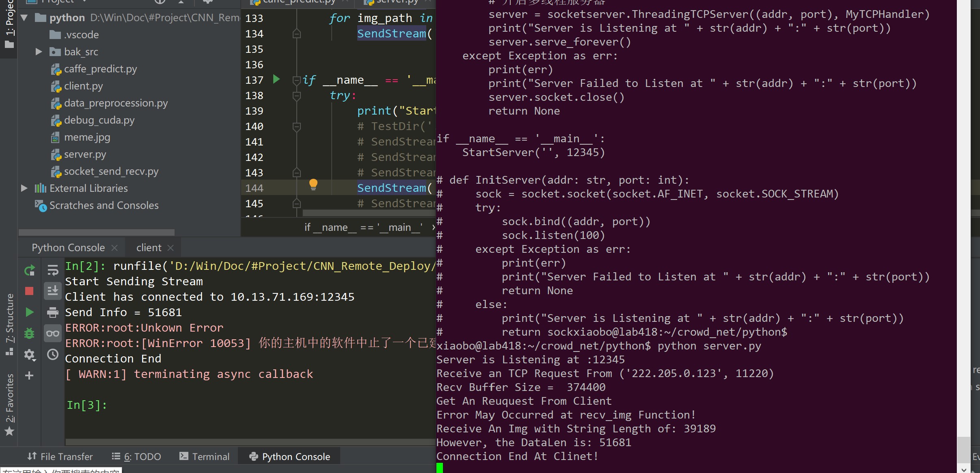This screenshot has height=473, width=980.
Task: Switch to the client console tab
Action: click(149, 247)
